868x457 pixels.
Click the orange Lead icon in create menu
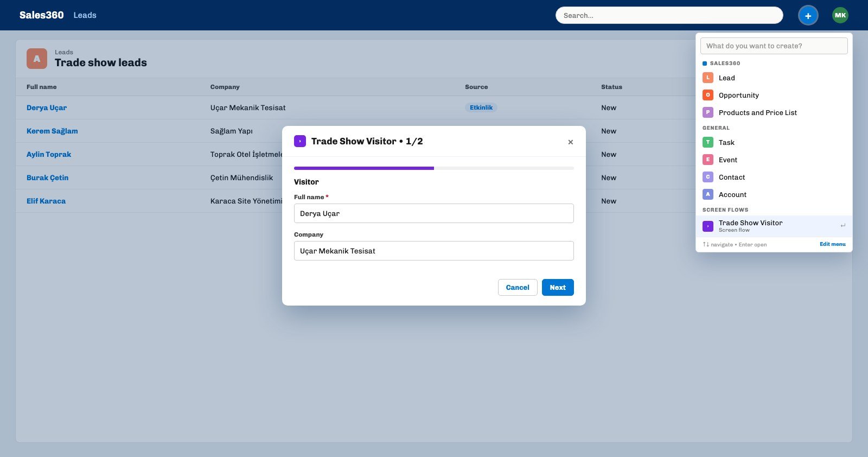(708, 78)
